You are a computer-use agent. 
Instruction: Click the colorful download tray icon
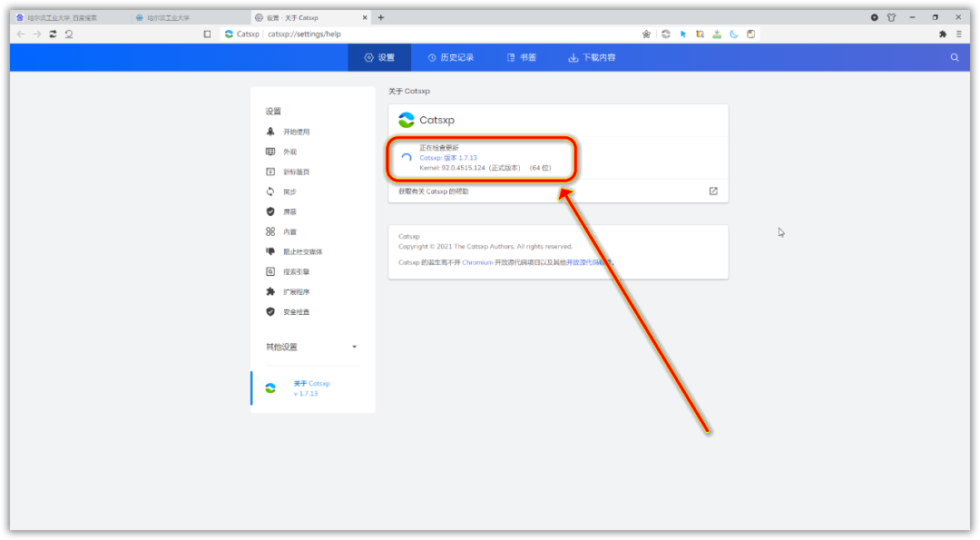pos(717,34)
